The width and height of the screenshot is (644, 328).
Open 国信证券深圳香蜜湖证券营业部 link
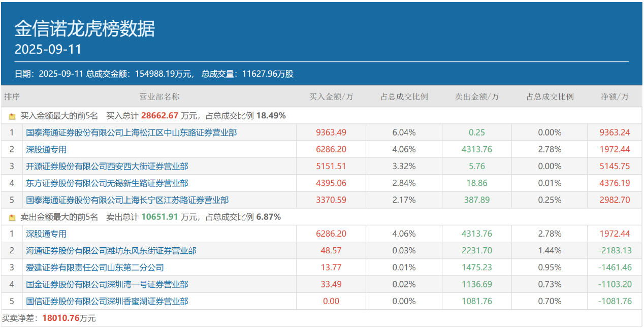(107, 301)
